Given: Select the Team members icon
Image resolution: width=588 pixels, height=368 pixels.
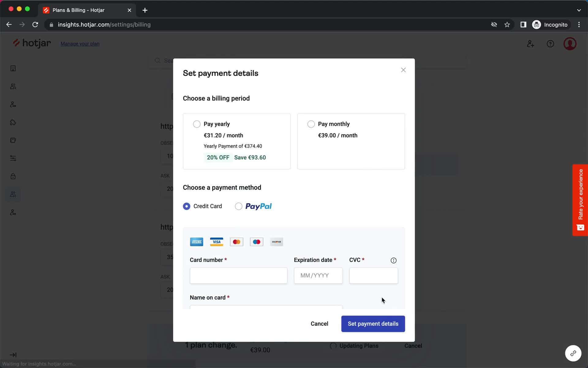Looking at the screenshot, I should [x=13, y=194].
